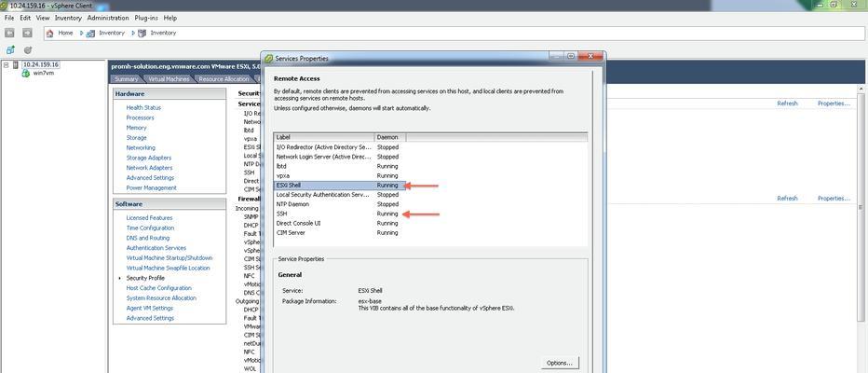Open the Administration menu
Screen dimensions: 868x373
tap(108, 18)
